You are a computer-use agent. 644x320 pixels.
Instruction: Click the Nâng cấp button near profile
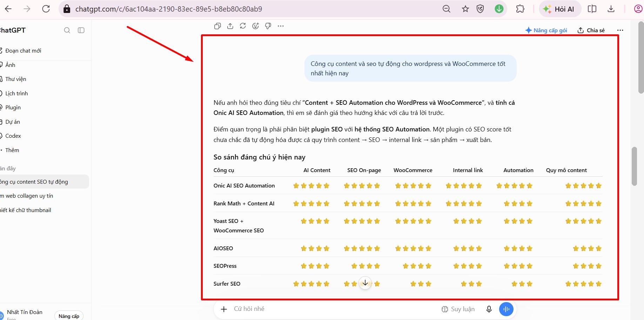(x=69, y=316)
